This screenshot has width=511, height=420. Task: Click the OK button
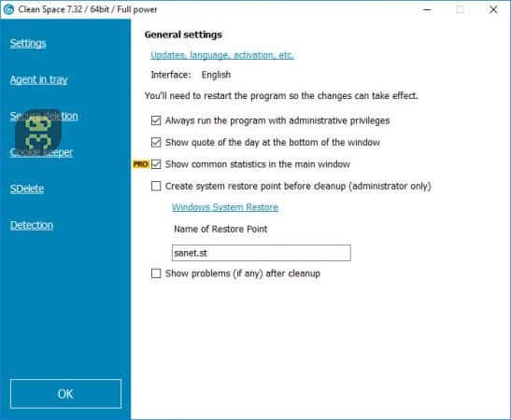coord(65,394)
